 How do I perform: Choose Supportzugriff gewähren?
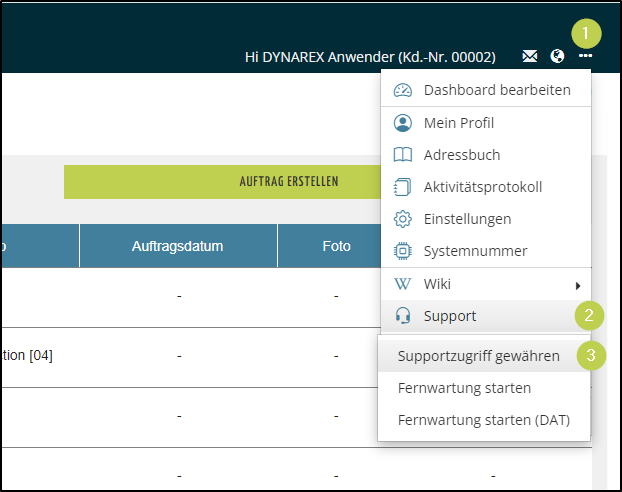point(478,355)
